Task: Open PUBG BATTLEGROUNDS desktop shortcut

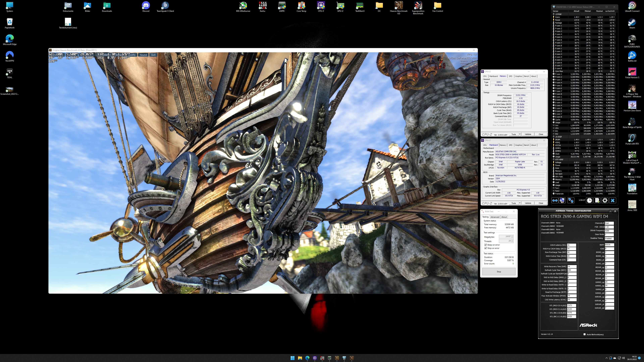Action: [632, 41]
